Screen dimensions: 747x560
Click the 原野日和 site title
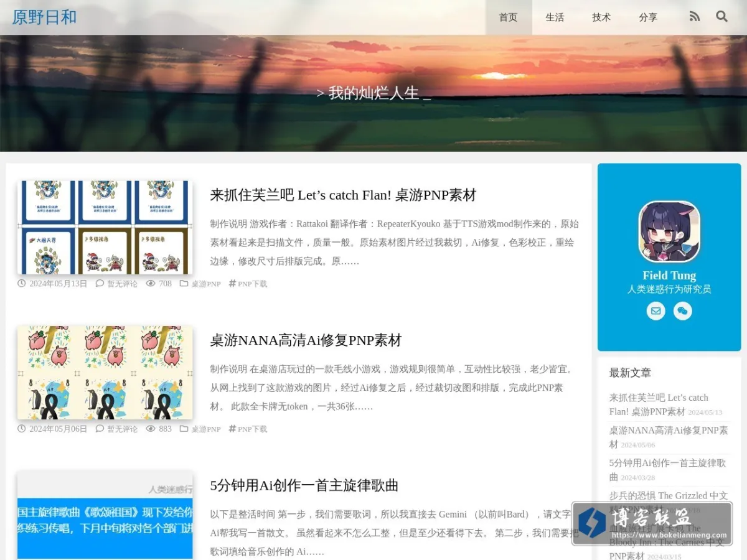pyautogui.click(x=44, y=17)
